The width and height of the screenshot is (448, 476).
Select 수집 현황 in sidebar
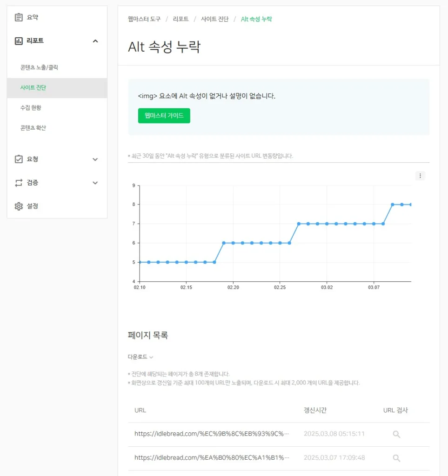click(x=31, y=107)
